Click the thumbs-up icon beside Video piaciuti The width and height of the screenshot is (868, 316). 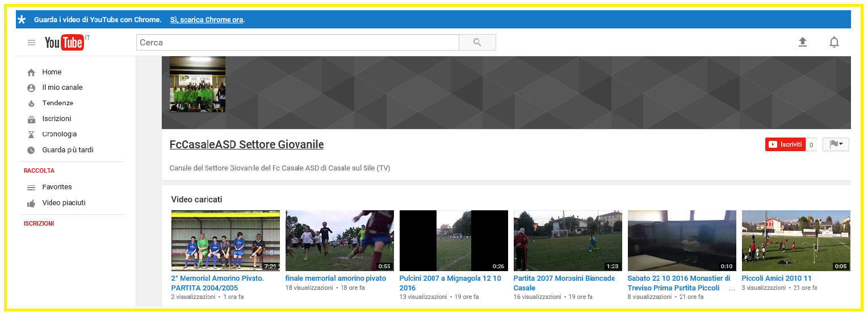[x=31, y=203]
